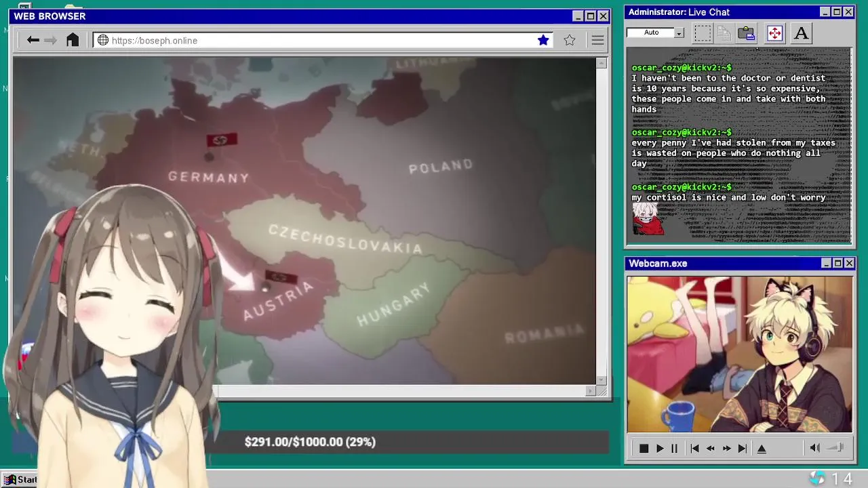Toggle the red arrows full screen icon
The height and width of the screenshot is (488, 868).
(x=774, y=33)
